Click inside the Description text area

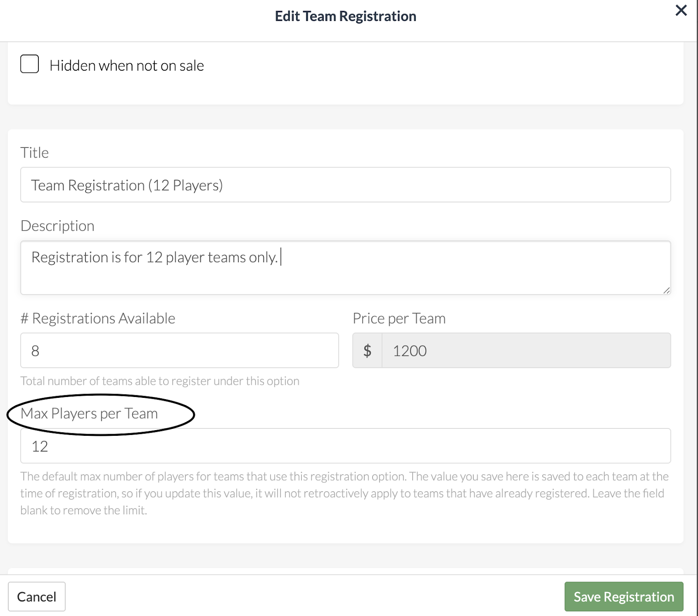pos(346,267)
